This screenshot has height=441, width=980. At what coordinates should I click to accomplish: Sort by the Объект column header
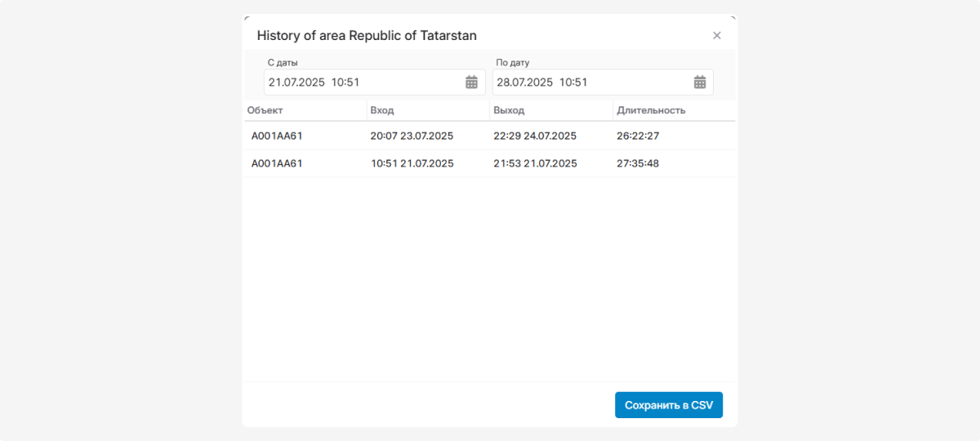tap(265, 110)
